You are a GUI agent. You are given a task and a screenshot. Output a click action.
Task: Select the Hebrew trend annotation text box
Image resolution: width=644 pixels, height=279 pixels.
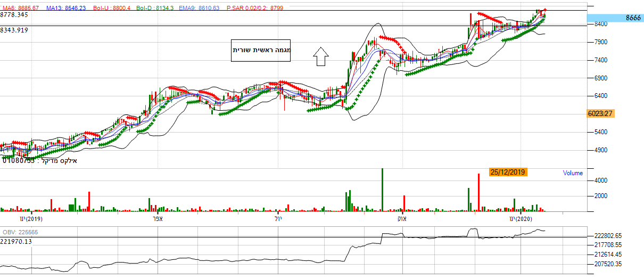pos(261,50)
